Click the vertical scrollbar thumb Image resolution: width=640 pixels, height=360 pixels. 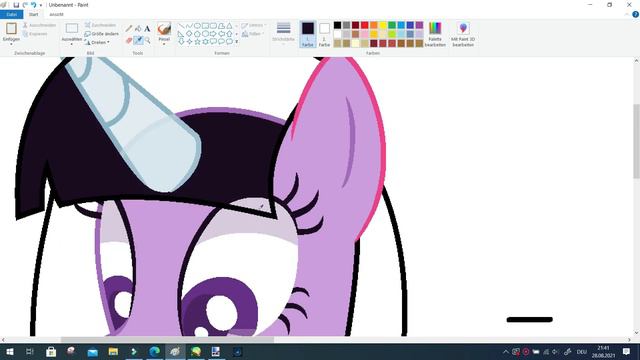point(636,141)
